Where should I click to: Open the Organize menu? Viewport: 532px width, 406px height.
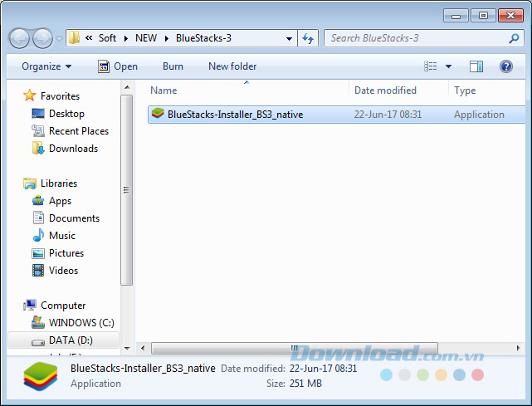pyautogui.click(x=46, y=66)
